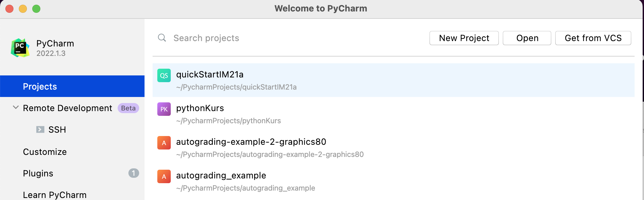Open the pythonKurs project
644x200 pixels.
(200, 108)
